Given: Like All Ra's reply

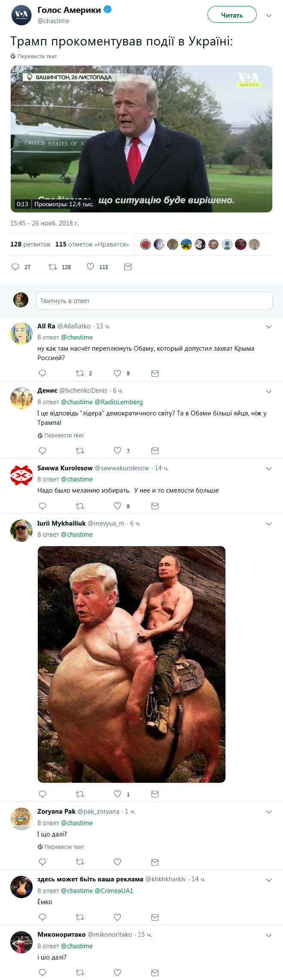Looking at the screenshot, I should [x=117, y=373].
